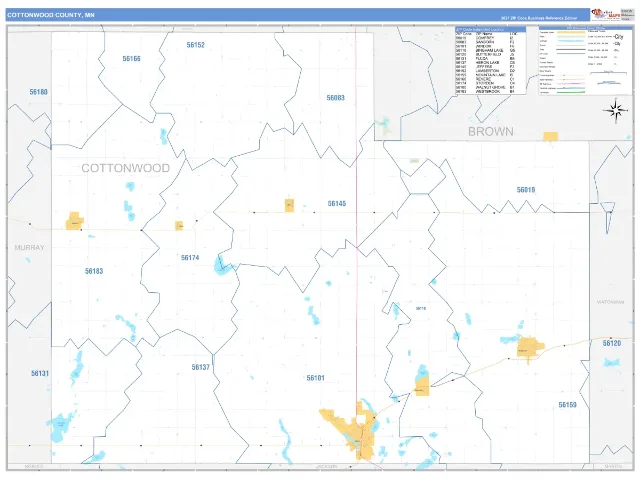Viewport: 640px width, 480px height.
Task: Click the BINGHAM LAKE row in ZIP index
Action: (x=486, y=50)
